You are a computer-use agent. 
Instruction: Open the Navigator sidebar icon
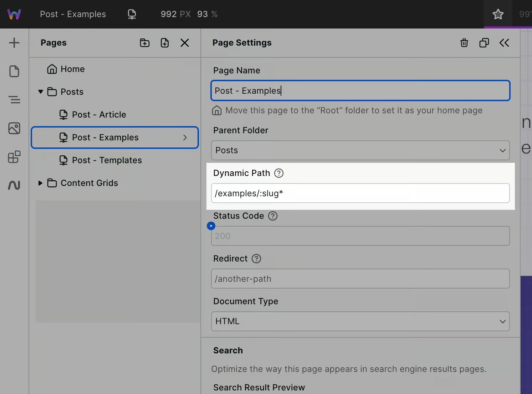[x=14, y=100]
